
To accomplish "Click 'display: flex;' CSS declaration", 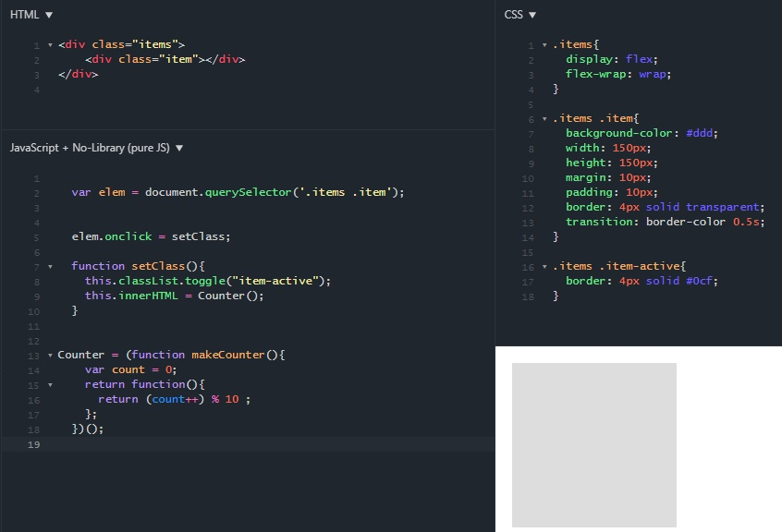I will pos(611,59).
